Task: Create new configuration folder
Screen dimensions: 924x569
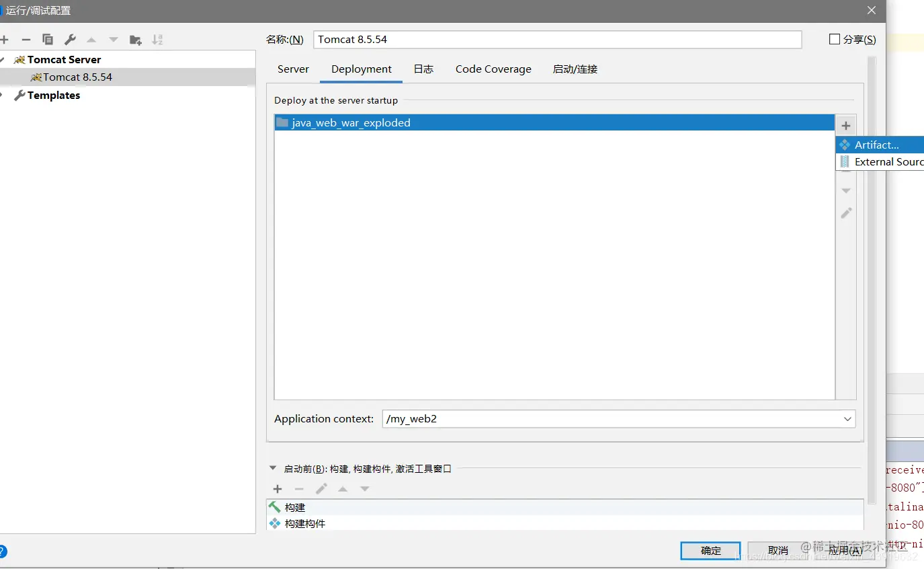Action: pyautogui.click(x=136, y=40)
